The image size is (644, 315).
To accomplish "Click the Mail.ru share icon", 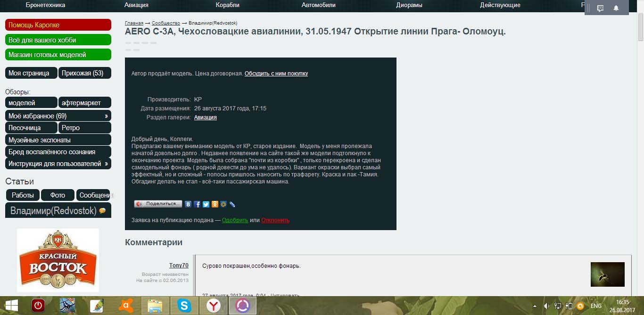I will click(x=223, y=204).
